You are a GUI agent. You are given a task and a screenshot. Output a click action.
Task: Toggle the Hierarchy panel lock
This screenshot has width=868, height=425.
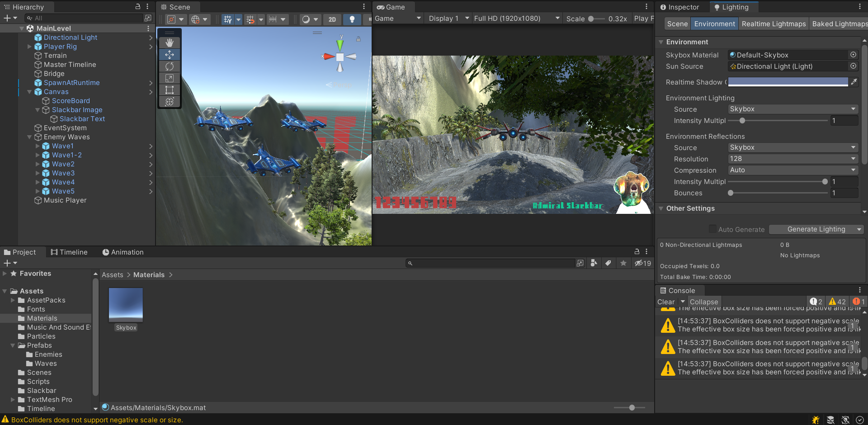[138, 7]
